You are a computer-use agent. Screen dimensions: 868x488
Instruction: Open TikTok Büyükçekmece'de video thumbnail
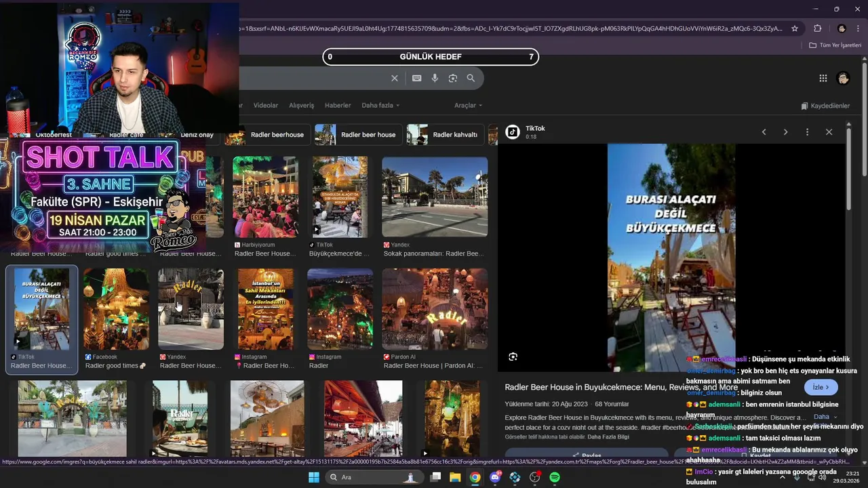[x=340, y=197]
